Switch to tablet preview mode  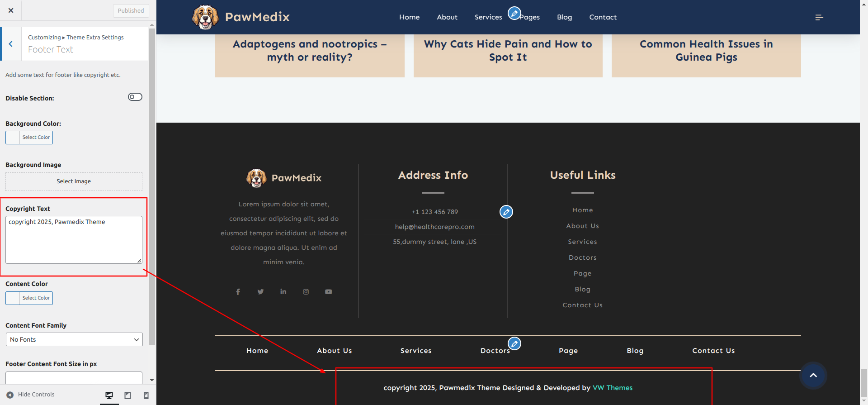click(x=127, y=395)
